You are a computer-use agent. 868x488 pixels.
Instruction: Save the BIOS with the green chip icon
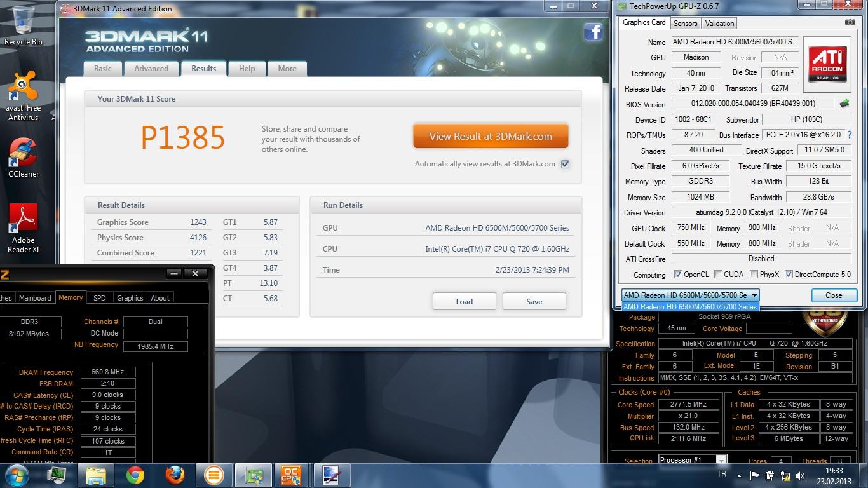point(844,104)
